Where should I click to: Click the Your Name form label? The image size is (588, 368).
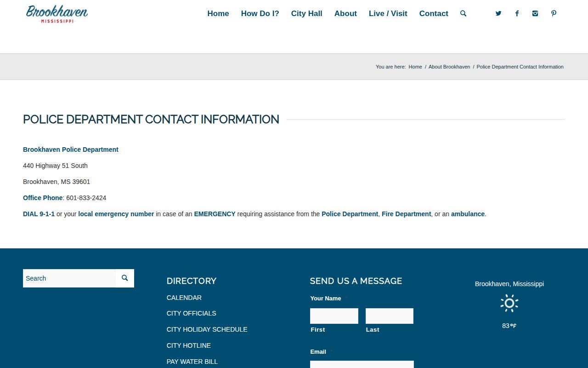click(326, 299)
